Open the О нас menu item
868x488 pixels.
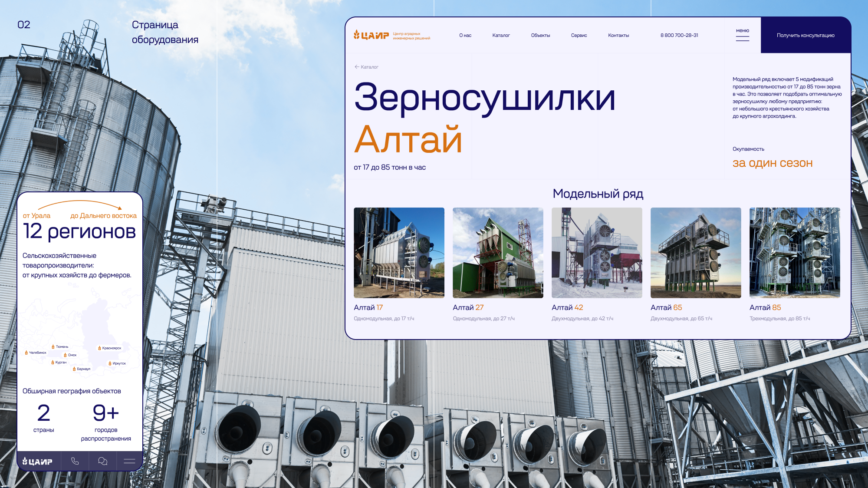[465, 36]
